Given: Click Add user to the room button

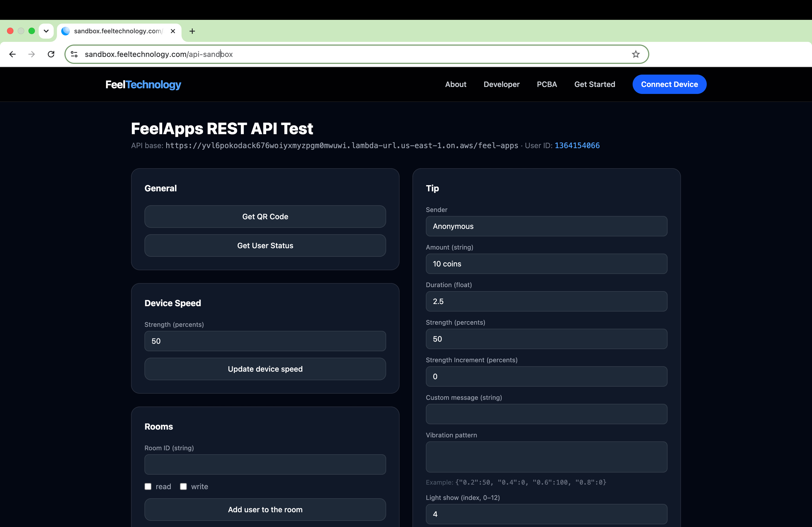Looking at the screenshot, I should click(x=265, y=510).
